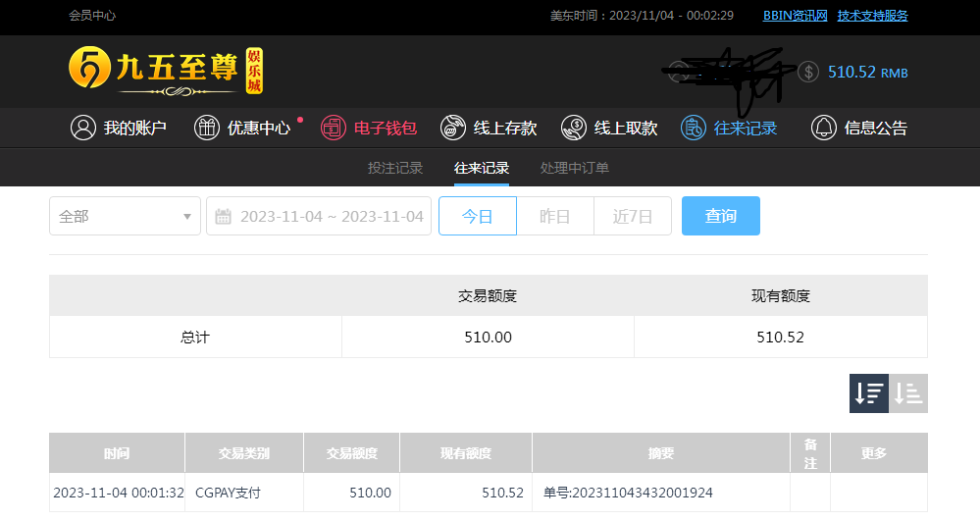Switch to 投注记录 tab

[x=395, y=168]
